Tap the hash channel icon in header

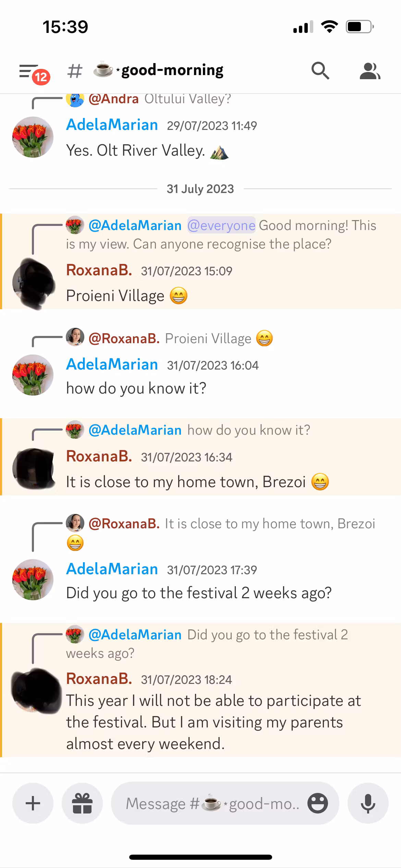pyautogui.click(x=75, y=71)
